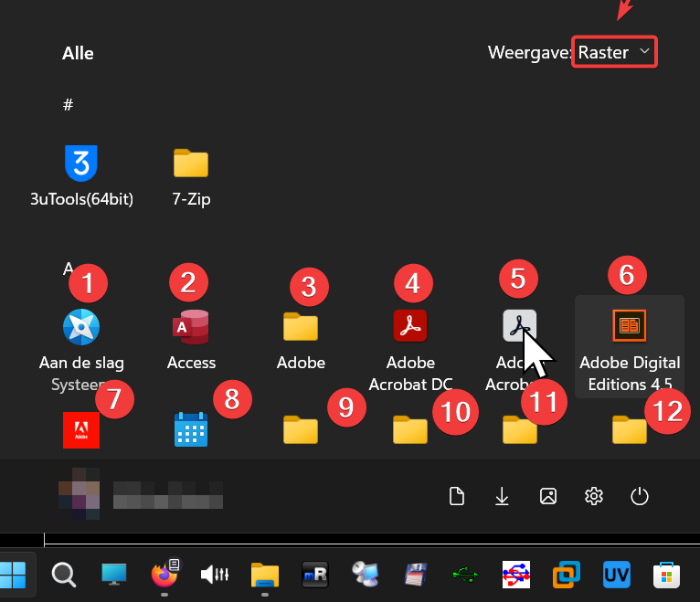Open the VMware taskbar icon
700x602 pixels.
567,575
